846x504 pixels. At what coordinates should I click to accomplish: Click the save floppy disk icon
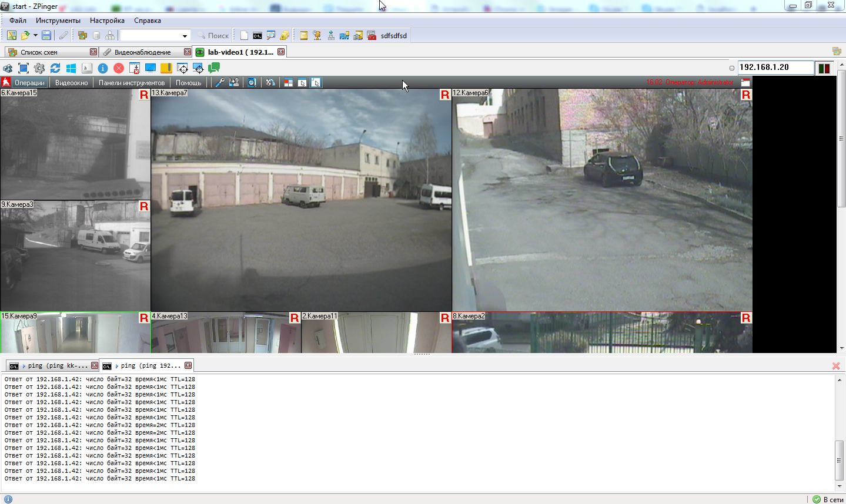point(46,35)
